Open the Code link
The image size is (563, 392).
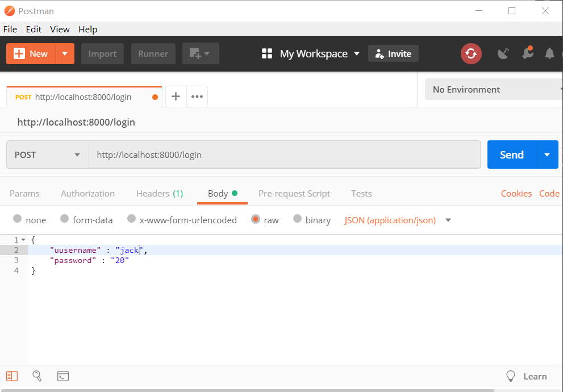pos(549,194)
